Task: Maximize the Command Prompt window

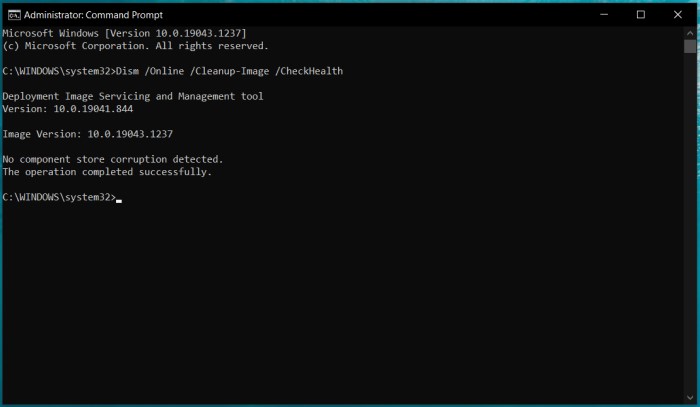Action: [x=641, y=15]
